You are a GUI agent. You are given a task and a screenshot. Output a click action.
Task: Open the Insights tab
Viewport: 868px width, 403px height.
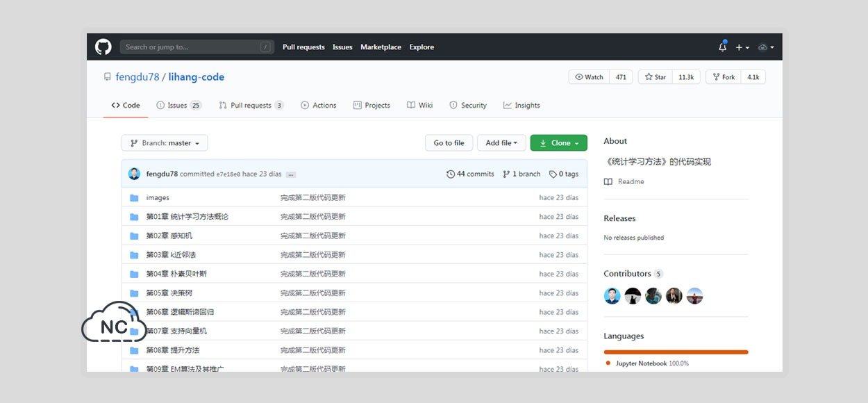coord(521,106)
